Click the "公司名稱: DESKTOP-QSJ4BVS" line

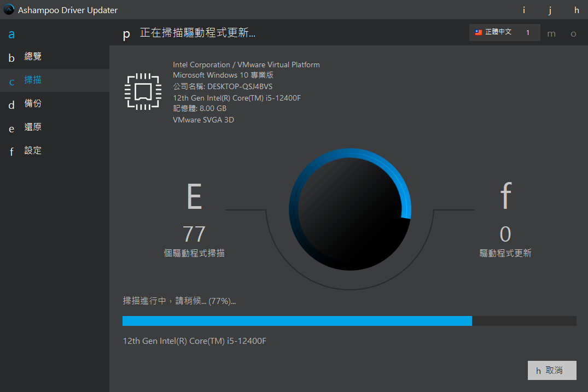223,86
